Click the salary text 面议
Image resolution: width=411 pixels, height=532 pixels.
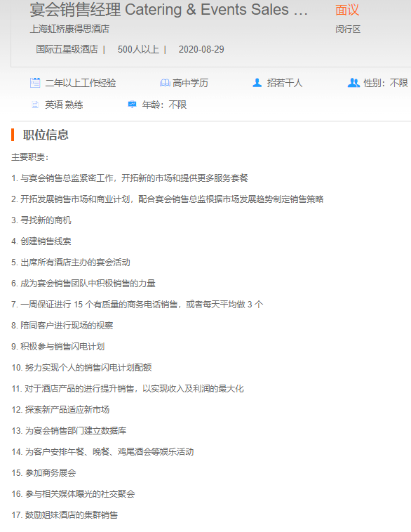(347, 10)
